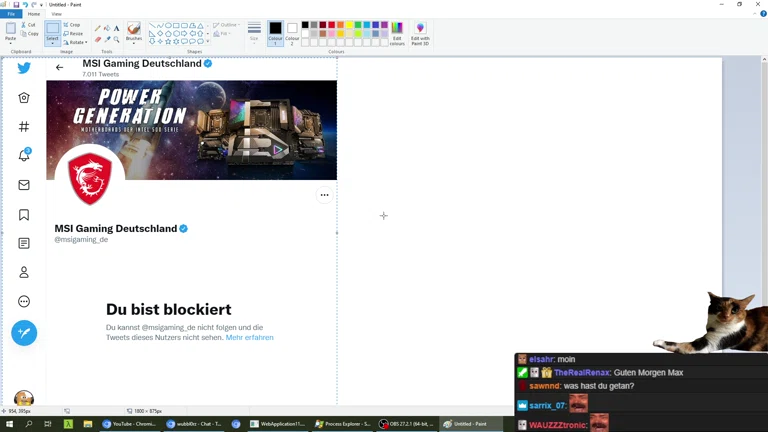Cut the current selection
This screenshot has height=432, width=768.
[28, 24]
